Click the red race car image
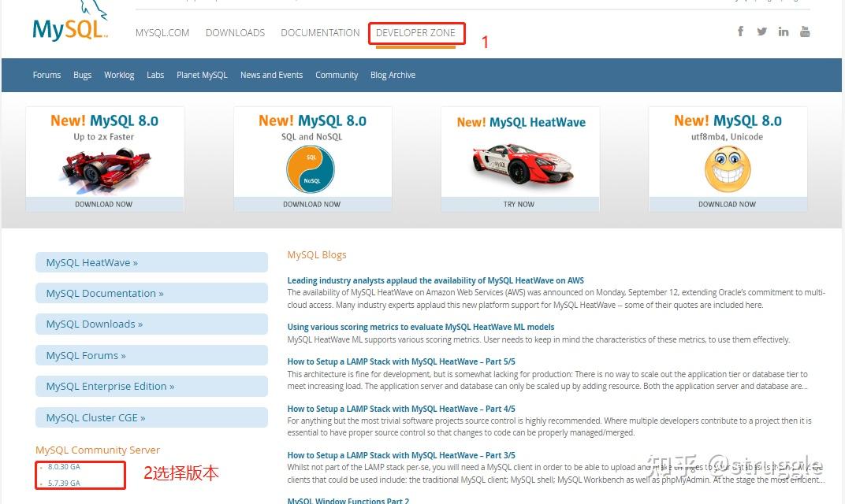Screen dimensions: 845x504 106,169
